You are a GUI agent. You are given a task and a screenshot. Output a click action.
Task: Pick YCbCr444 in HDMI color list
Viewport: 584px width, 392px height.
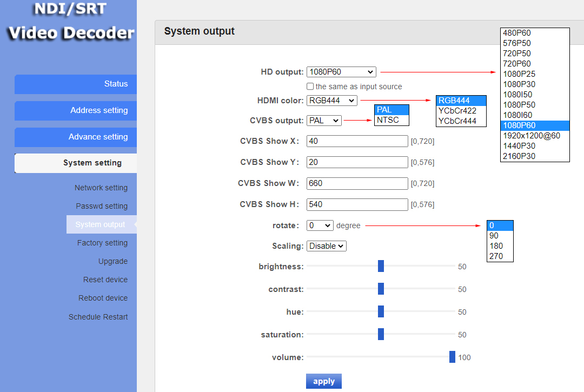(x=461, y=121)
